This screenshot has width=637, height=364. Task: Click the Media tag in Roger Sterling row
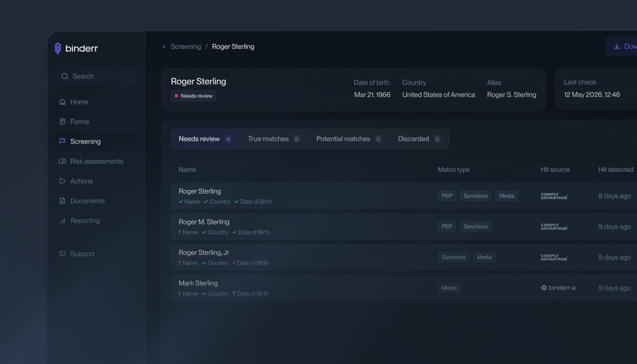(x=506, y=196)
